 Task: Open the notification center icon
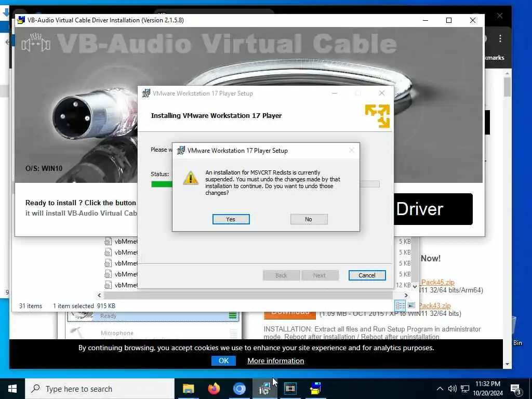[x=516, y=389]
